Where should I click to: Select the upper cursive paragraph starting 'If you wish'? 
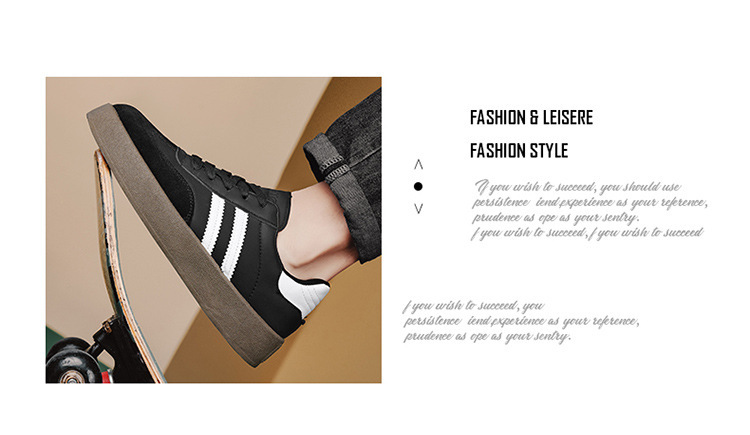[589, 210]
